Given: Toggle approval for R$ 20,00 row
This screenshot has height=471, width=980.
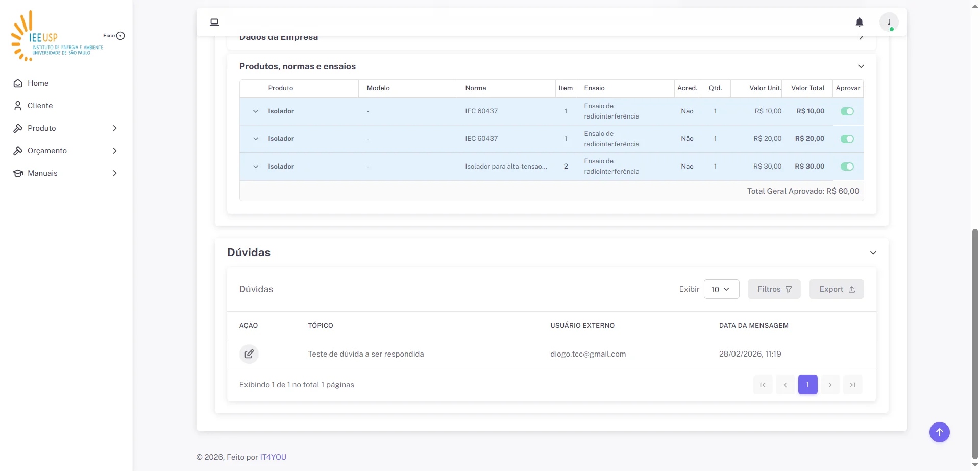Looking at the screenshot, I should click(847, 139).
